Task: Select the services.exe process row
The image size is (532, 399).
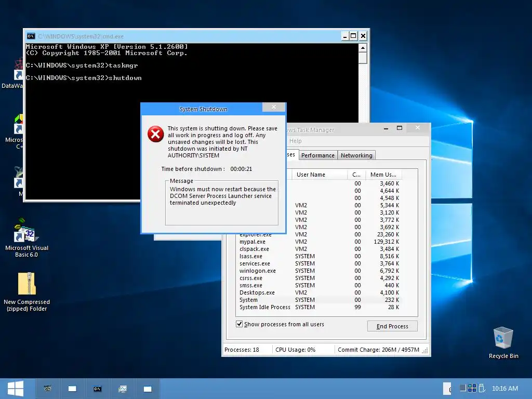Action: pos(319,263)
